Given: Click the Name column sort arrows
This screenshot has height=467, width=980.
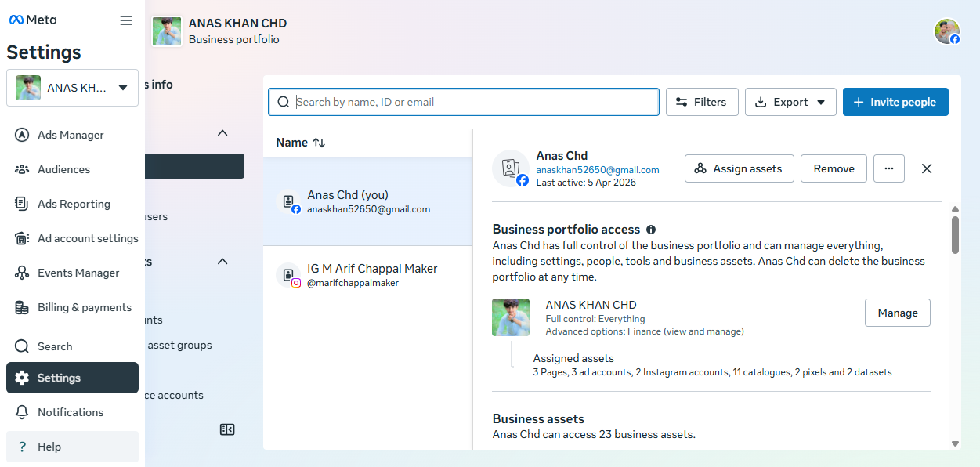Looking at the screenshot, I should [319, 143].
